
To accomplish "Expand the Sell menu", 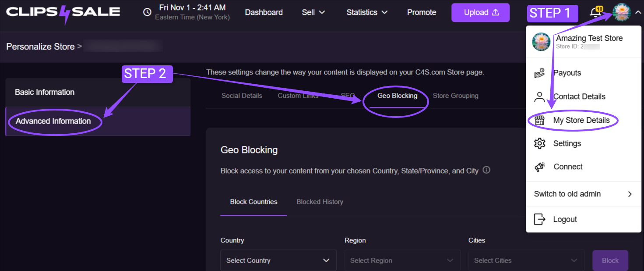I will (313, 12).
